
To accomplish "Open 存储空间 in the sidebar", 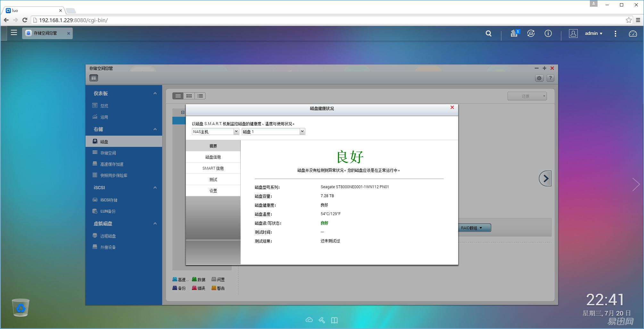I will pos(108,153).
